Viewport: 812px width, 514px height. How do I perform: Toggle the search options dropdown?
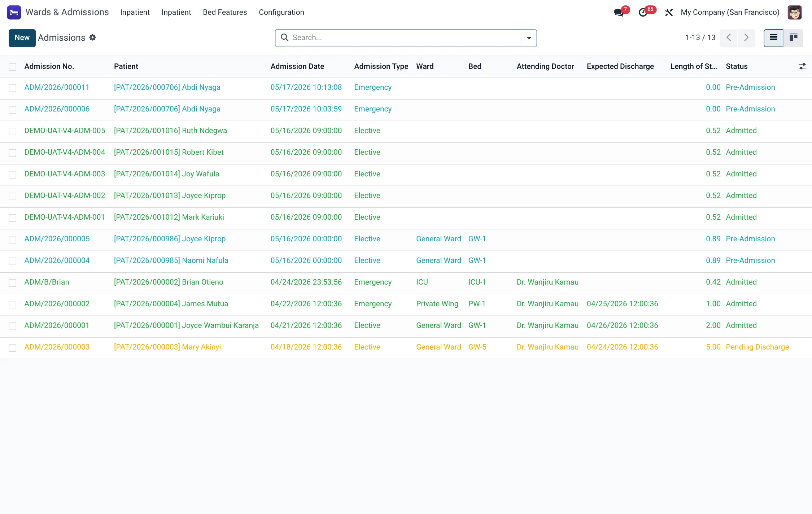pos(529,38)
